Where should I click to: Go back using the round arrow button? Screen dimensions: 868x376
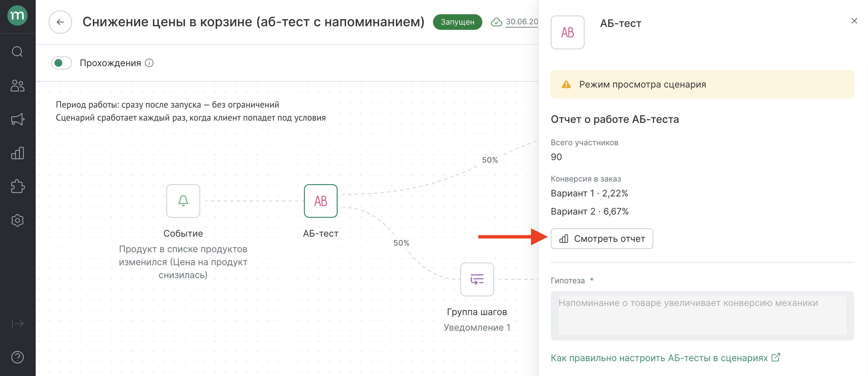point(60,22)
